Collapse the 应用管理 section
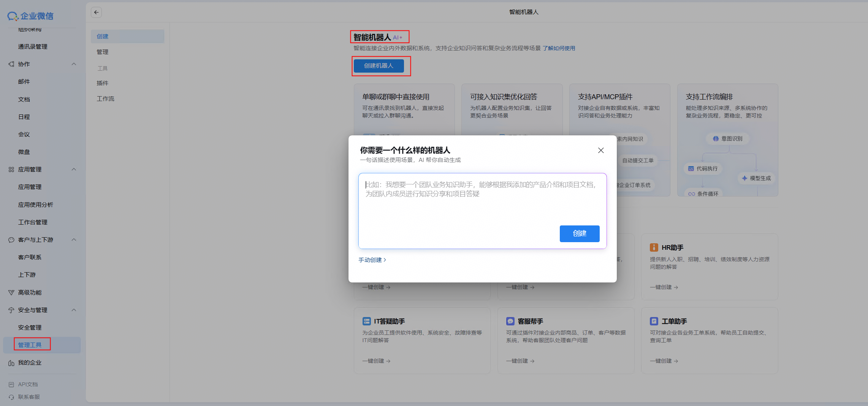 click(74, 170)
